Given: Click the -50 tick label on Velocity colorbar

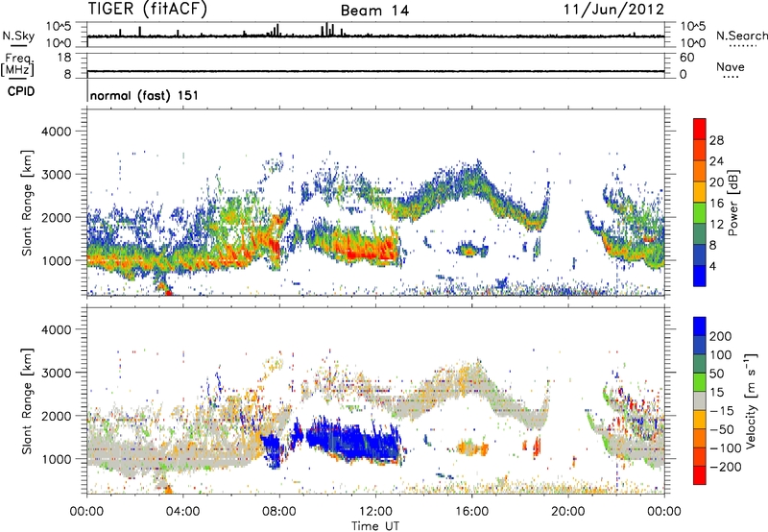Looking at the screenshot, I should (x=723, y=429).
